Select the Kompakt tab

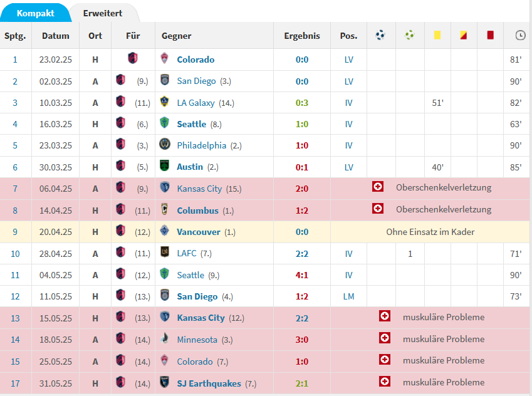[35, 13]
